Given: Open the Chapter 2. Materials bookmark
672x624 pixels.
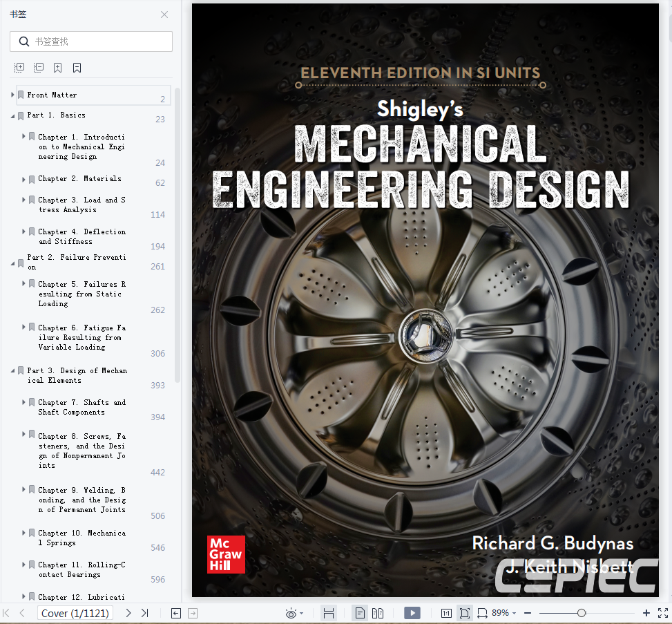Looking at the screenshot, I should coord(79,178).
